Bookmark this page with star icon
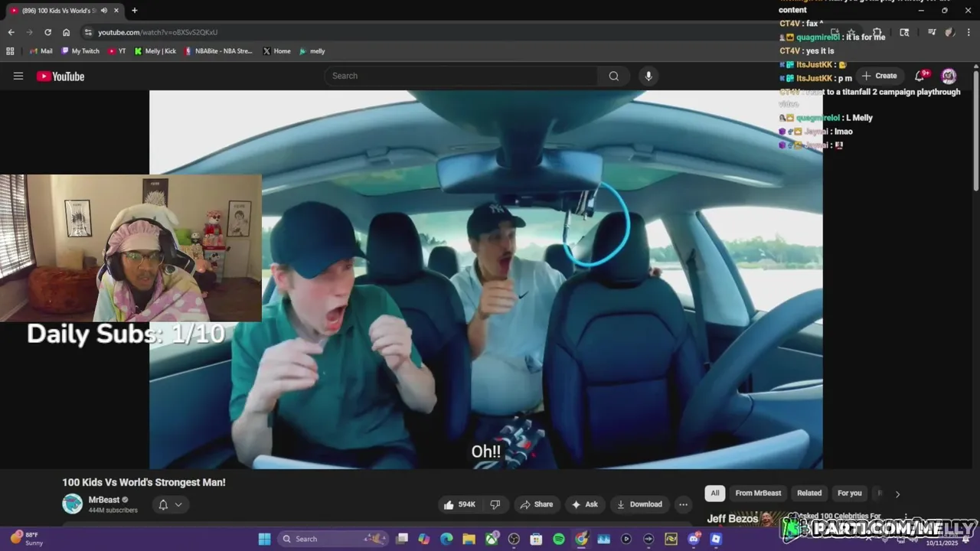This screenshot has height=551, width=980. 851,32
